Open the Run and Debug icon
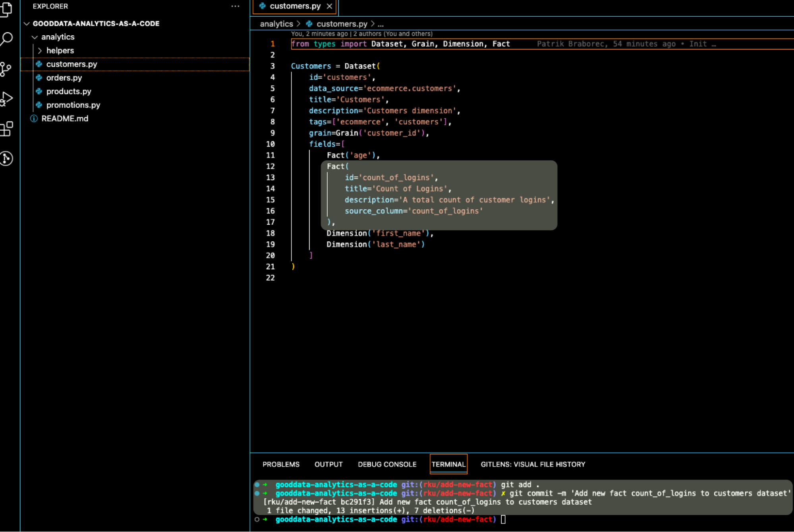 click(6, 99)
